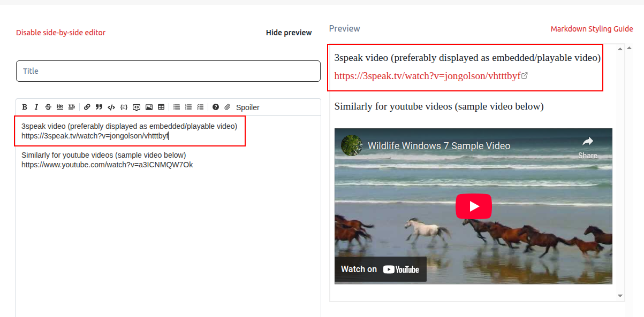Insert a task checklist from toolbar
This screenshot has height=317, width=644.
(x=200, y=107)
